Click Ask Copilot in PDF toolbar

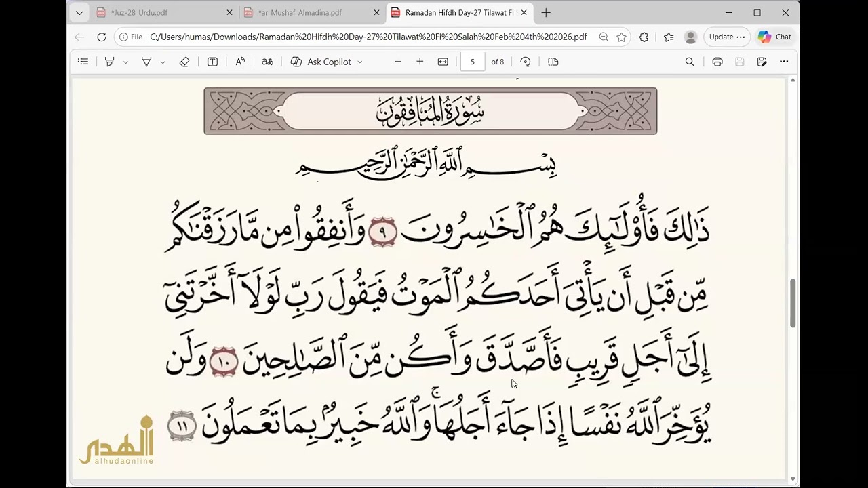coord(321,62)
